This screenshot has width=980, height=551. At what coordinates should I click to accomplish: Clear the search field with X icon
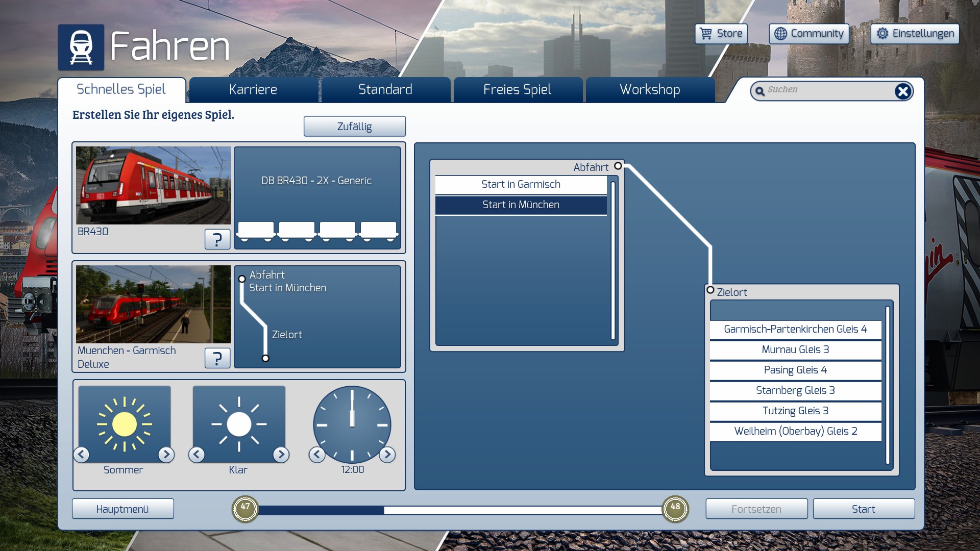(x=902, y=91)
